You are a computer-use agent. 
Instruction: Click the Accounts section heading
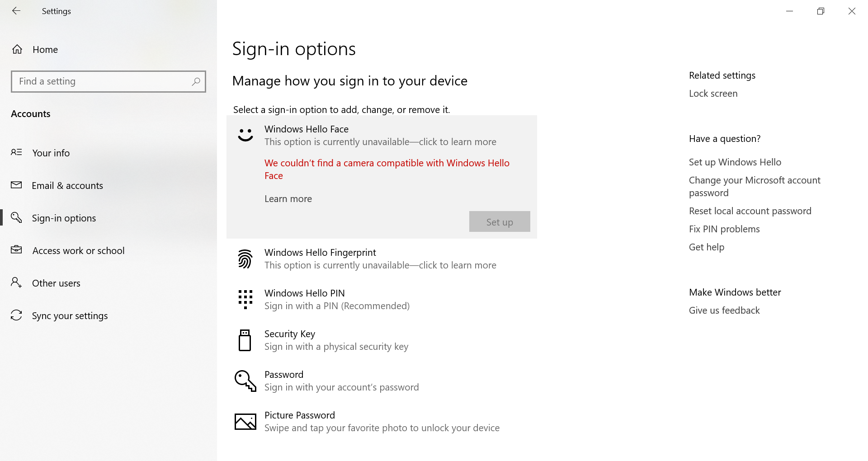pos(31,114)
